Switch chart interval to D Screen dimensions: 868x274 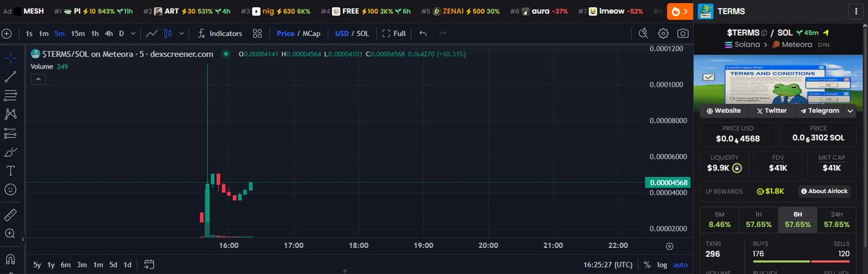coord(122,33)
